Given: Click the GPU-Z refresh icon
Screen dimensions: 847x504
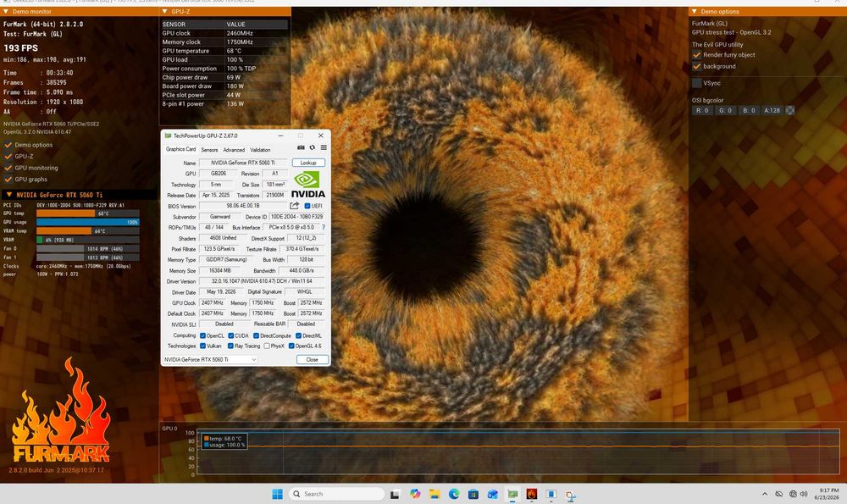Looking at the screenshot, I should (x=313, y=147).
